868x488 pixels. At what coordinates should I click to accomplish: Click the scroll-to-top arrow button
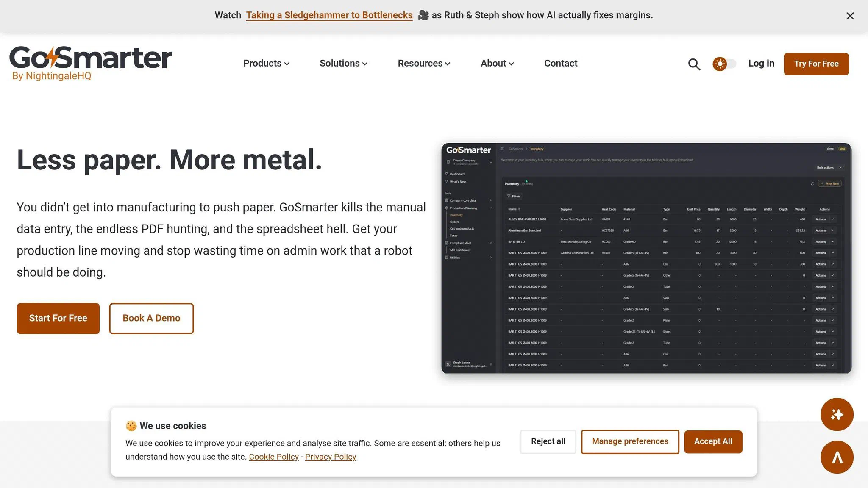point(837,457)
